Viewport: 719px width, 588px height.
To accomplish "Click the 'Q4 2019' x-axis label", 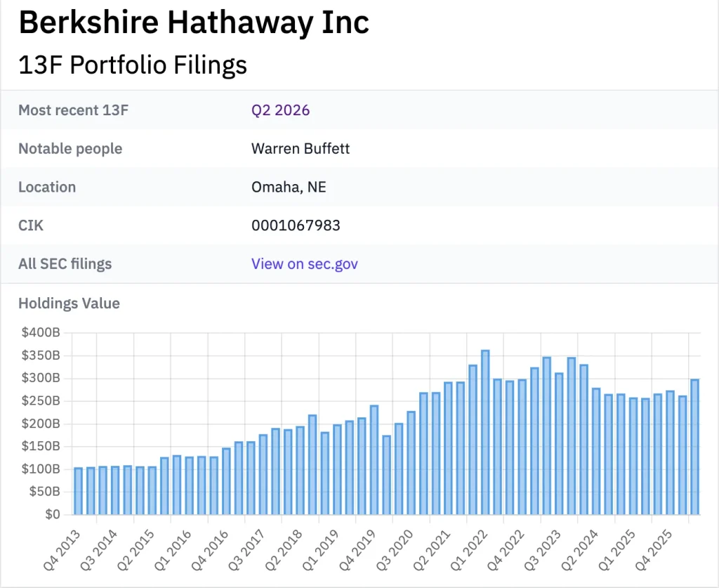I will 358,550.
